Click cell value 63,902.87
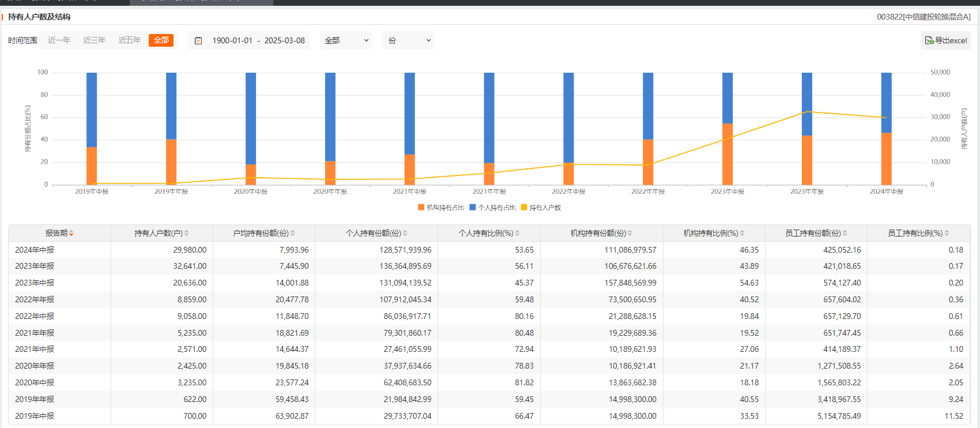980x428 pixels. (292, 416)
